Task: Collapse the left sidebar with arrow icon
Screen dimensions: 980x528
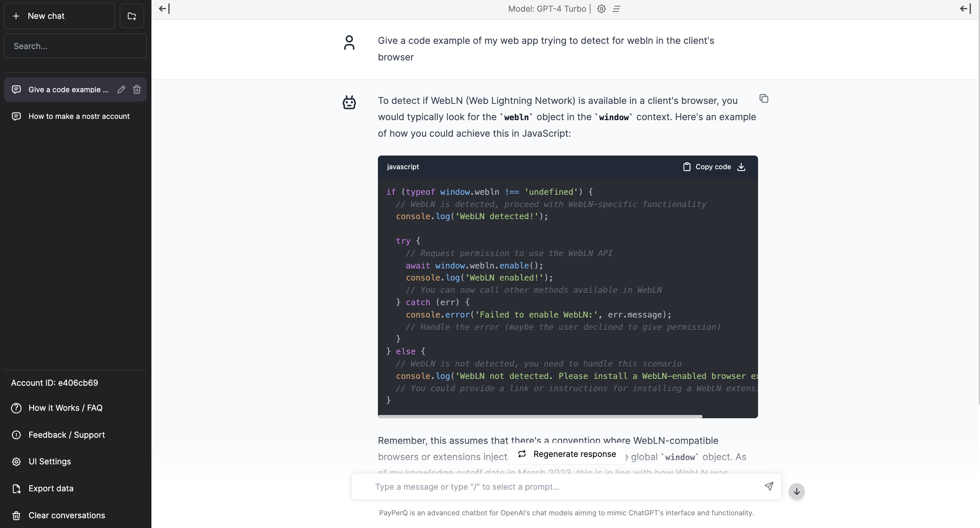Action: [164, 9]
